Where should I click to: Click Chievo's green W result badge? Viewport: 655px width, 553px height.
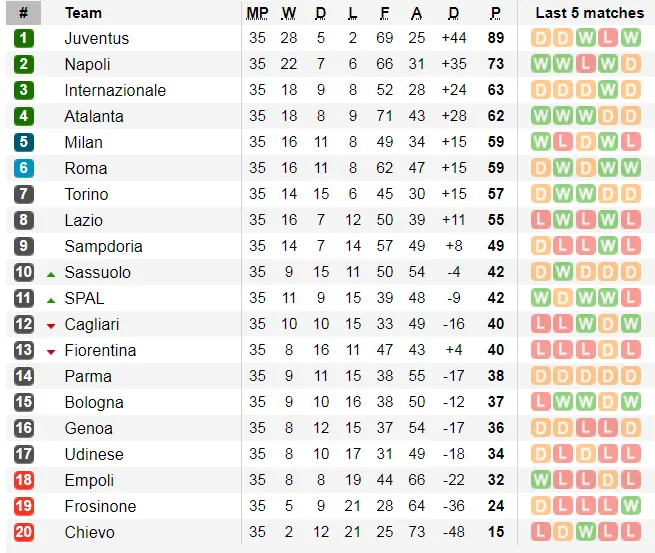(x=586, y=532)
